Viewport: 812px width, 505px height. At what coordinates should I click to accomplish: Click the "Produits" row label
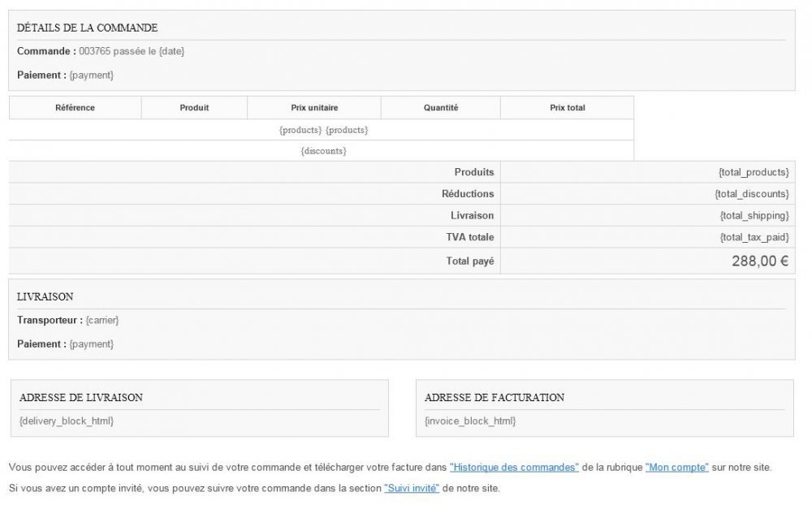474,172
